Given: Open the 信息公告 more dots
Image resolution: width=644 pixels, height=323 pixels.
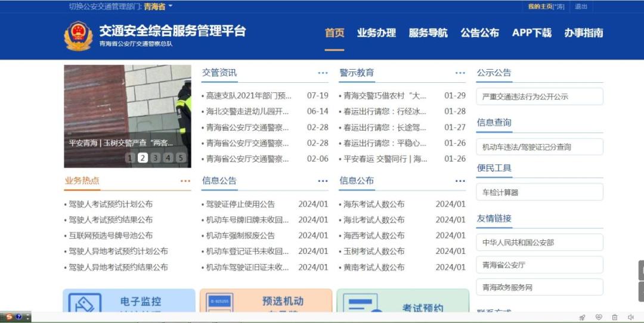Looking at the screenshot, I should tap(323, 181).
